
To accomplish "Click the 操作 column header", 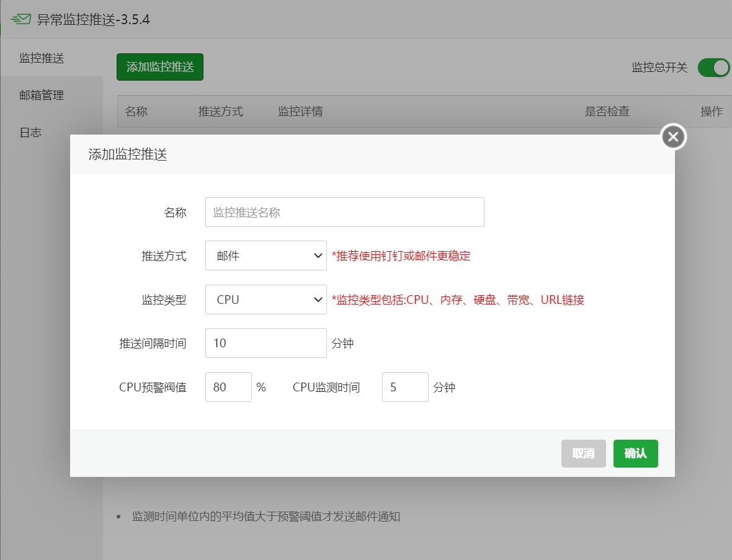I will tap(712, 112).
